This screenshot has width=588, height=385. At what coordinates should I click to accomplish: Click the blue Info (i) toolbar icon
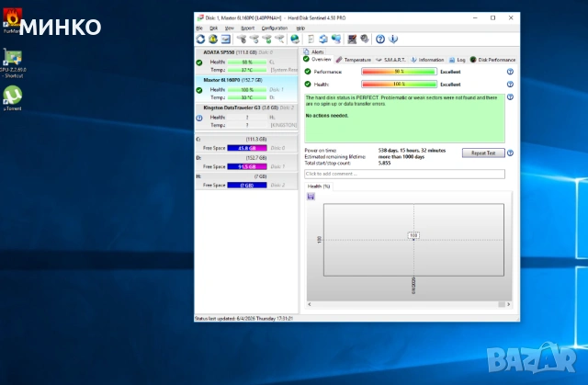point(393,39)
